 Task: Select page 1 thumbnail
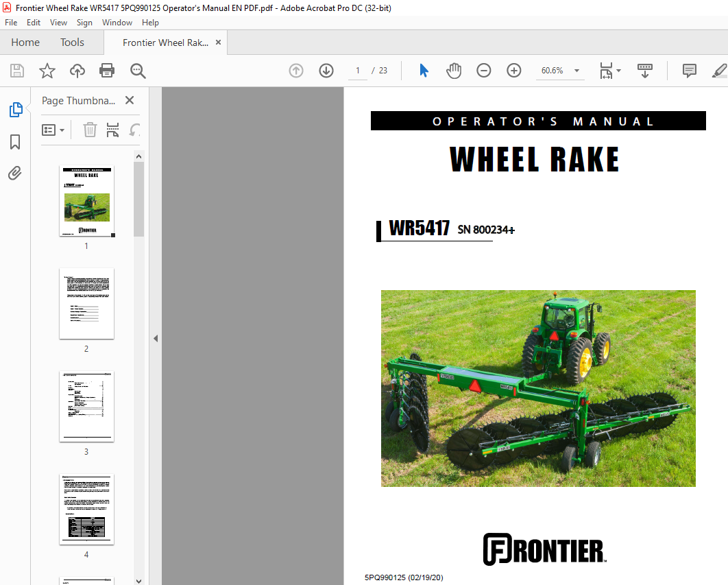tap(87, 201)
